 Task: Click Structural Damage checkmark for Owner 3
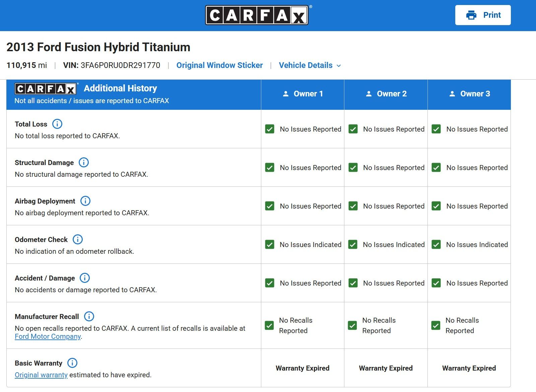436,167
